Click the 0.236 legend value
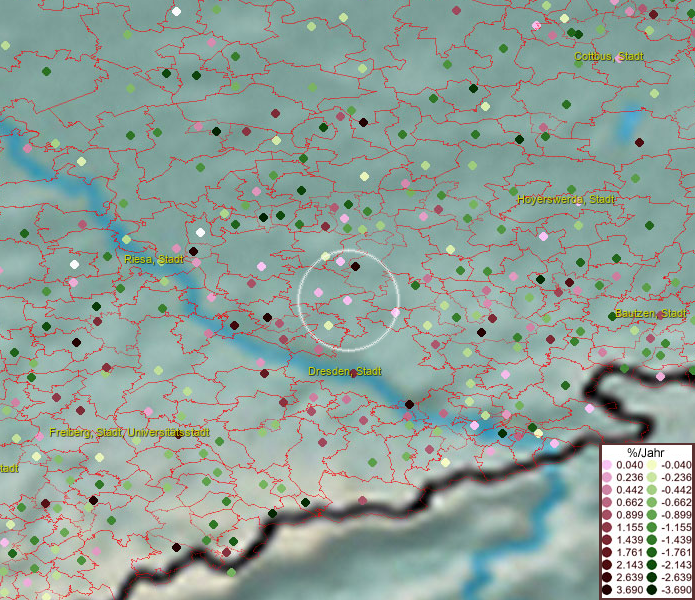 pos(629,477)
